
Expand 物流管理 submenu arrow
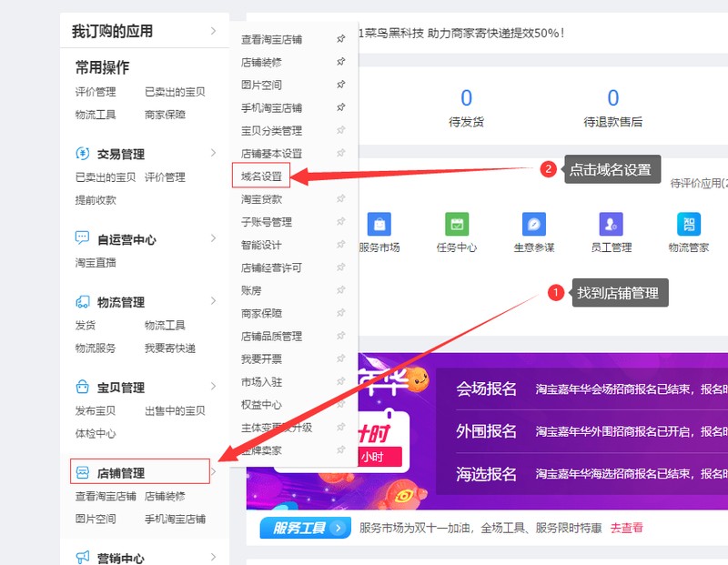coord(213,301)
